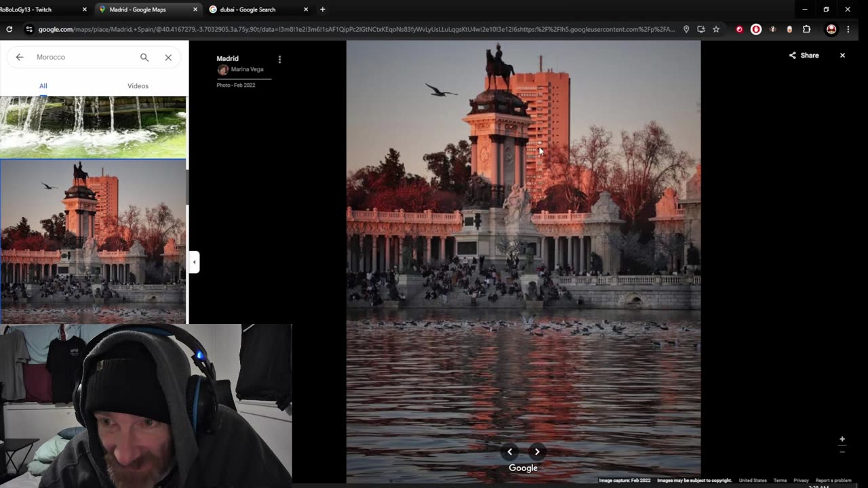Clear the Morocco search with X

pos(168,57)
